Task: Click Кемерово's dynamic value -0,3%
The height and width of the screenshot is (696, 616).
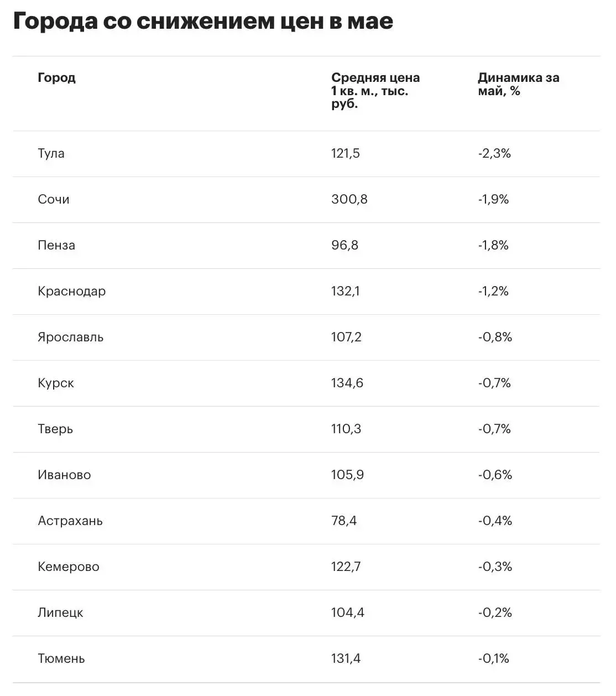Action: (495, 567)
